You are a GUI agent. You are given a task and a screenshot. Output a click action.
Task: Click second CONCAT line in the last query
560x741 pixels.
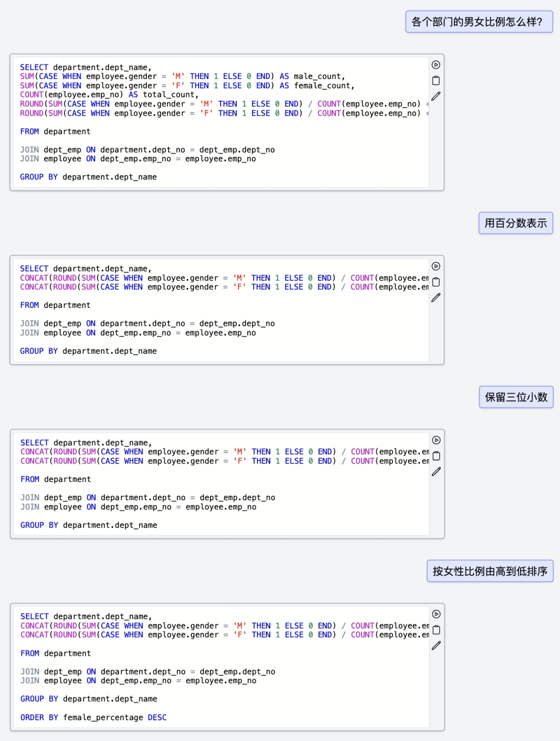point(225,635)
